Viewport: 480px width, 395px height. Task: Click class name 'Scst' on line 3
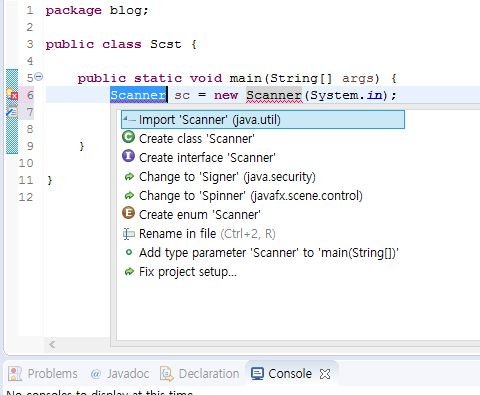coord(166,44)
